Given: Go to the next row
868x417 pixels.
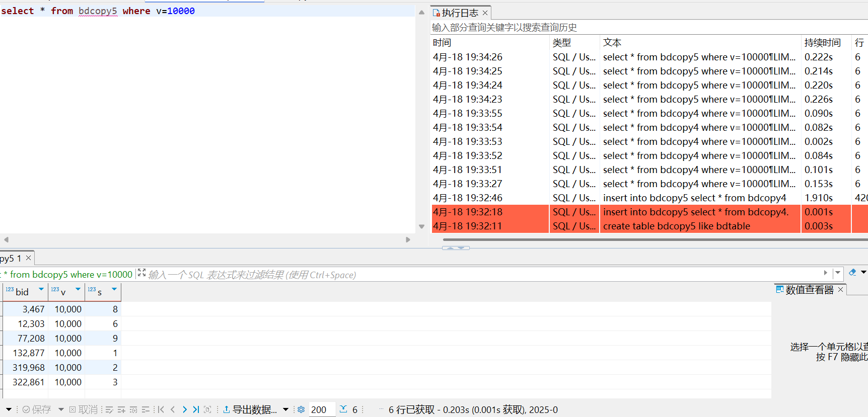Looking at the screenshot, I should click(x=184, y=409).
